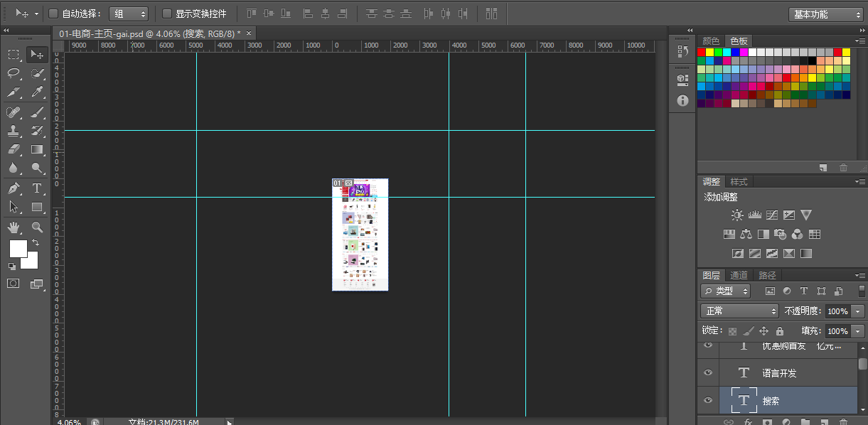Switch to the 颜色 tab
868x425 pixels.
click(x=711, y=41)
